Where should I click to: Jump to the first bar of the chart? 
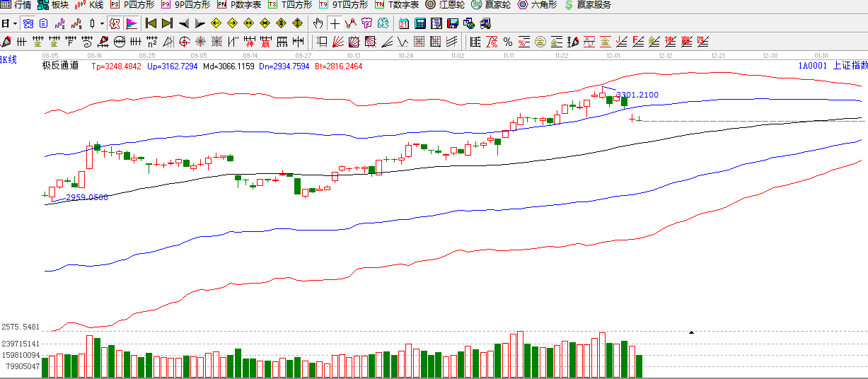click(151, 23)
